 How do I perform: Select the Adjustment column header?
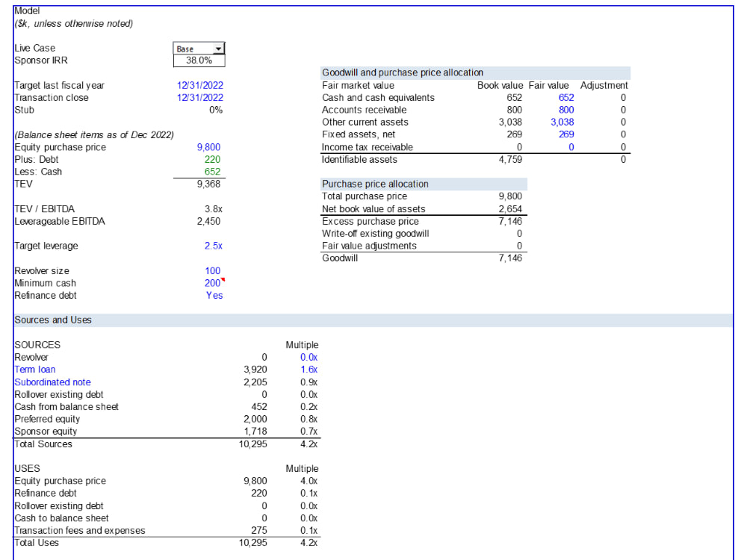(604, 86)
